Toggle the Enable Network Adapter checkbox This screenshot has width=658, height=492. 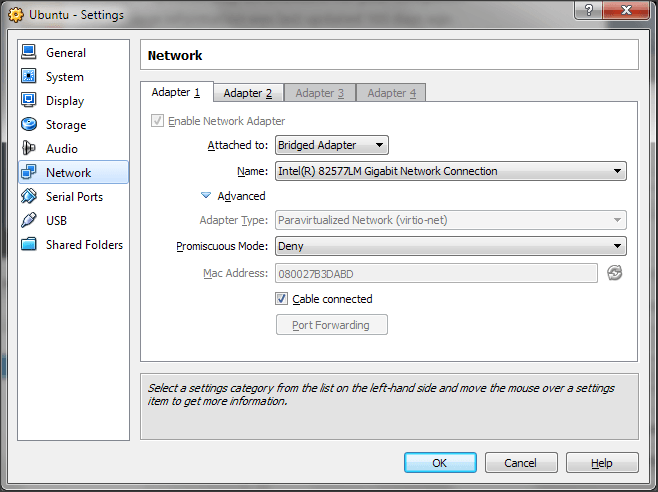point(157,121)
